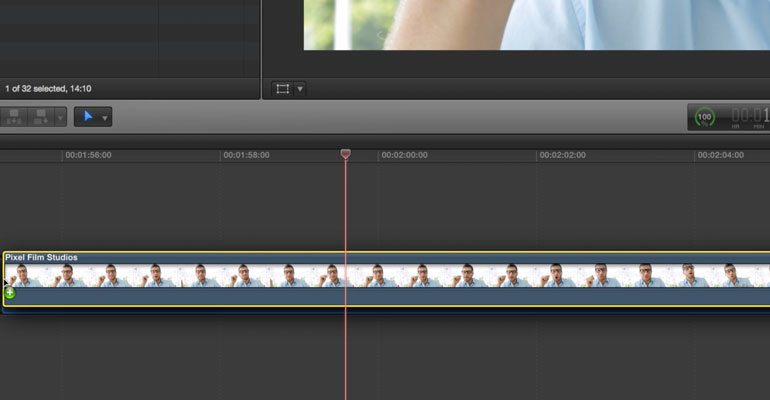Click ruler mark 00:01:56:00
This screenshot has height=400, width=770.
(x=88, y=155)
